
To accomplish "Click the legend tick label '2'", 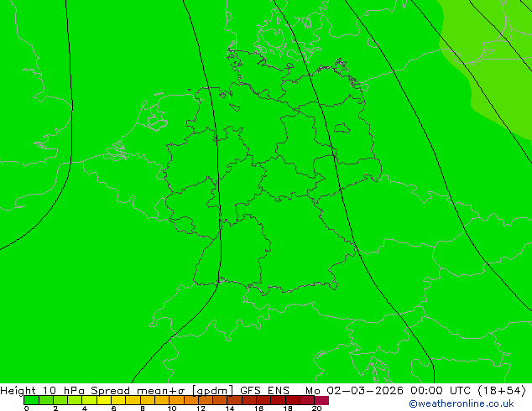I will coord(55,408).
